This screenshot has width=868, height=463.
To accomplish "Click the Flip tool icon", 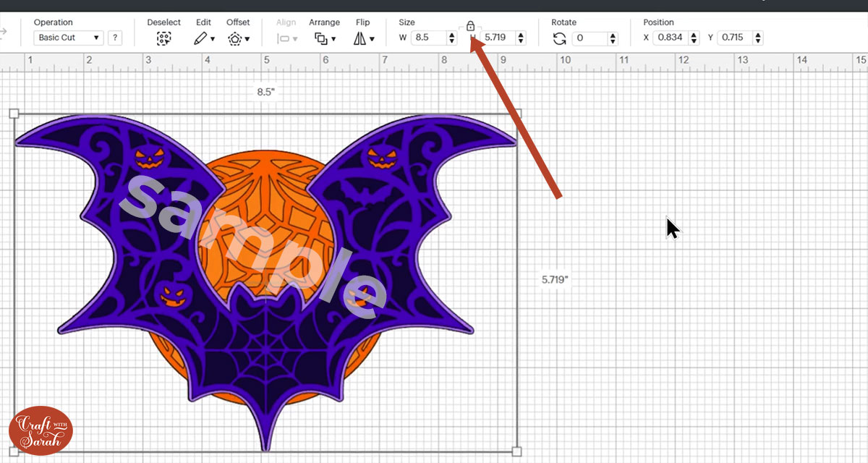I will click(361, 37).
